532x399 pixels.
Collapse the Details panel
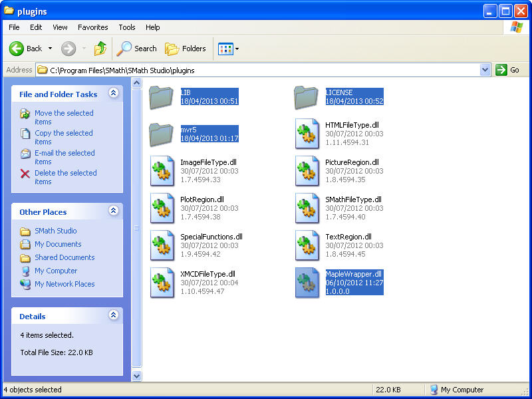(x=113, y=316)
